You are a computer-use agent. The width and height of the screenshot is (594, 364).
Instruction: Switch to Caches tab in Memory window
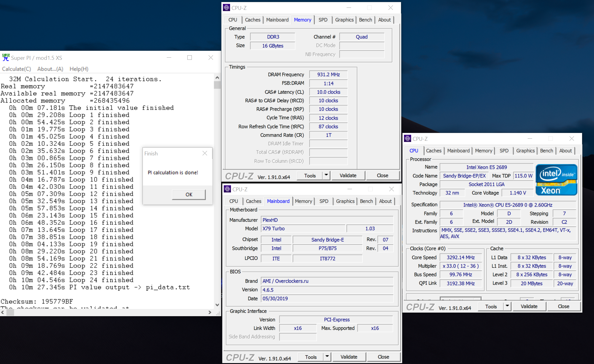click(x=253, y=20)
